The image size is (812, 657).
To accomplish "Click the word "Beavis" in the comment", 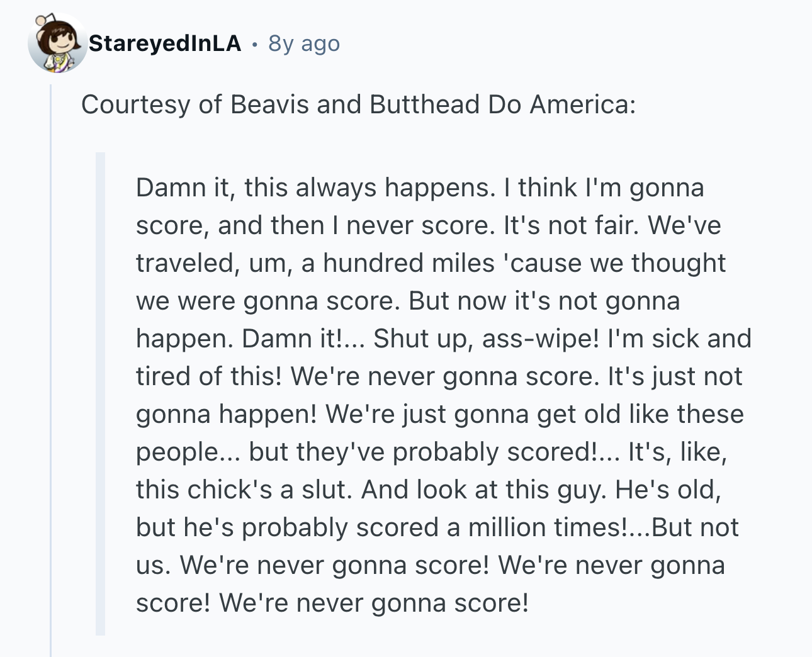I will pyautogui.click(x=269, y=104).
